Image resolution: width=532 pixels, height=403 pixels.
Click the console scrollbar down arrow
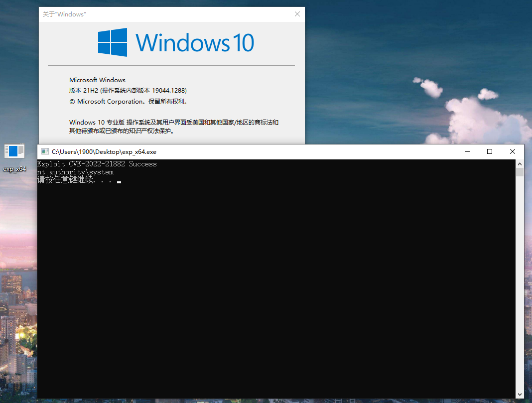click(x=520, y=395)
